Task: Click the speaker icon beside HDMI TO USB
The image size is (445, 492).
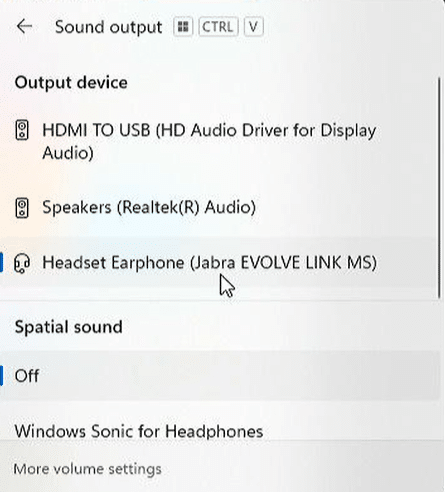Action: point(22,130)
